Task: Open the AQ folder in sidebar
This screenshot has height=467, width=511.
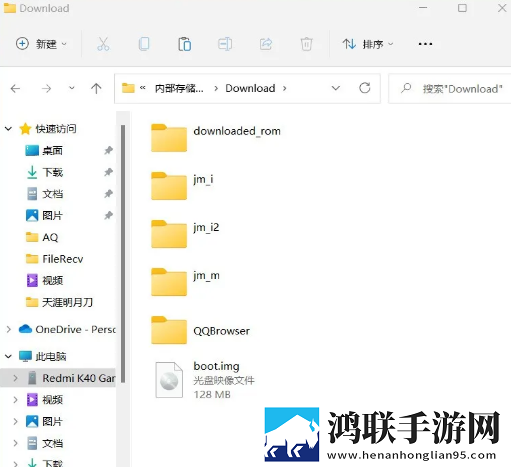Action: 42,237
